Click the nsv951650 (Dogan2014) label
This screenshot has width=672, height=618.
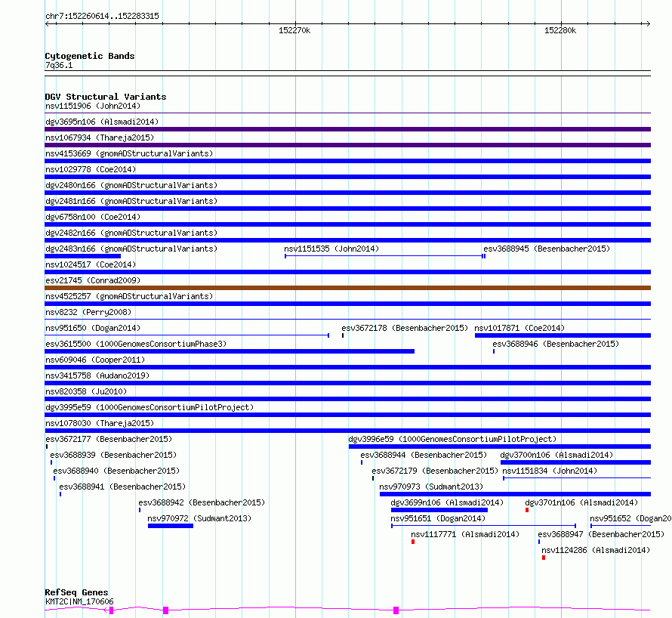[x=93, y=328]
